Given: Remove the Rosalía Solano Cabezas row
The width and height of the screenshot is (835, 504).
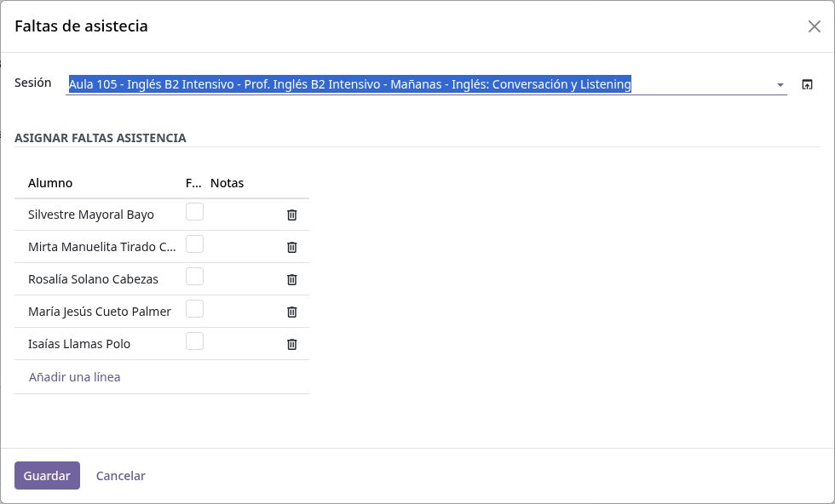Looking at the screenshot, I should point(291,280).
